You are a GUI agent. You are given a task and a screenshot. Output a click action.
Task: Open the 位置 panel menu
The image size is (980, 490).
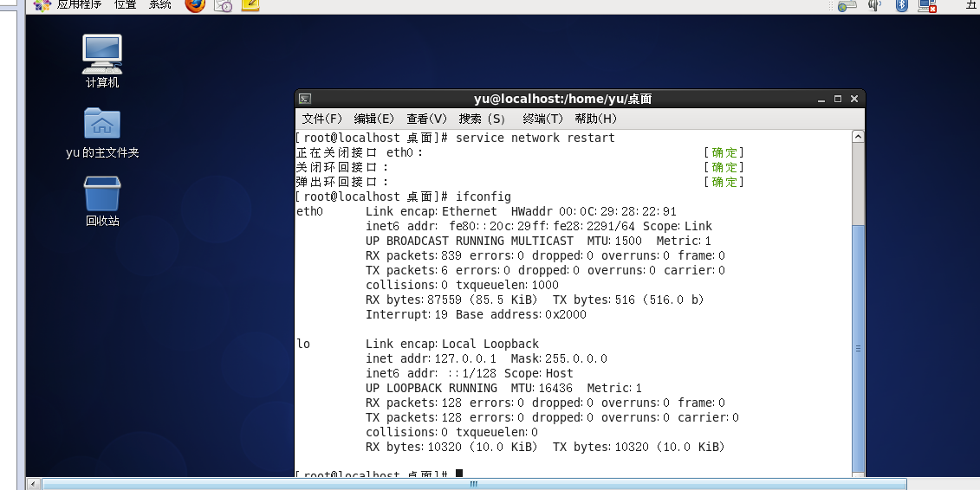(125, 4)
